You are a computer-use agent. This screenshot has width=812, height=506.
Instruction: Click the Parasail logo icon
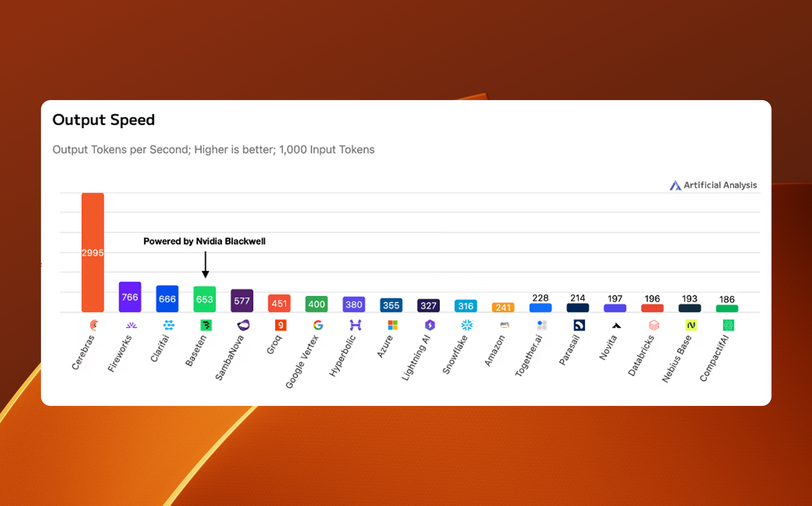(579, 325)
